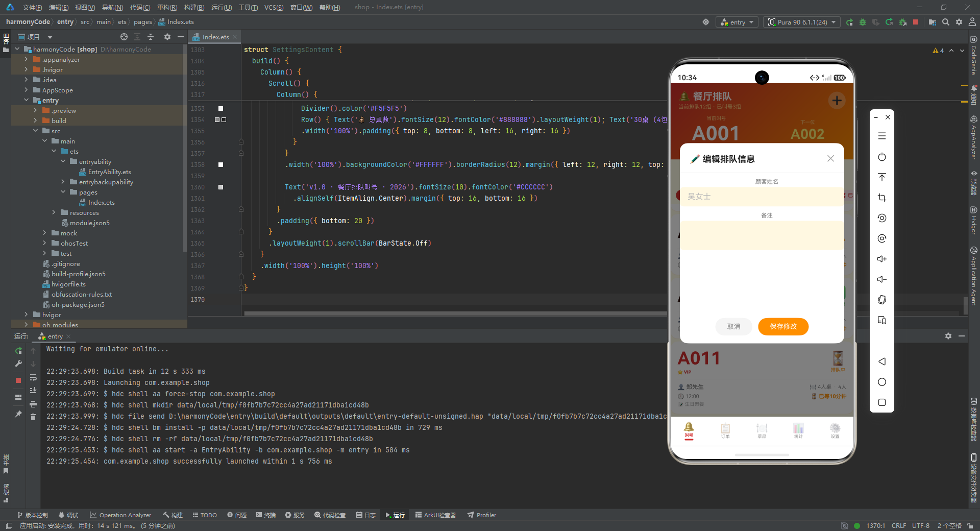Click the 取消 button in the edit dialog
Screen dimensions: 980x531
733,327
